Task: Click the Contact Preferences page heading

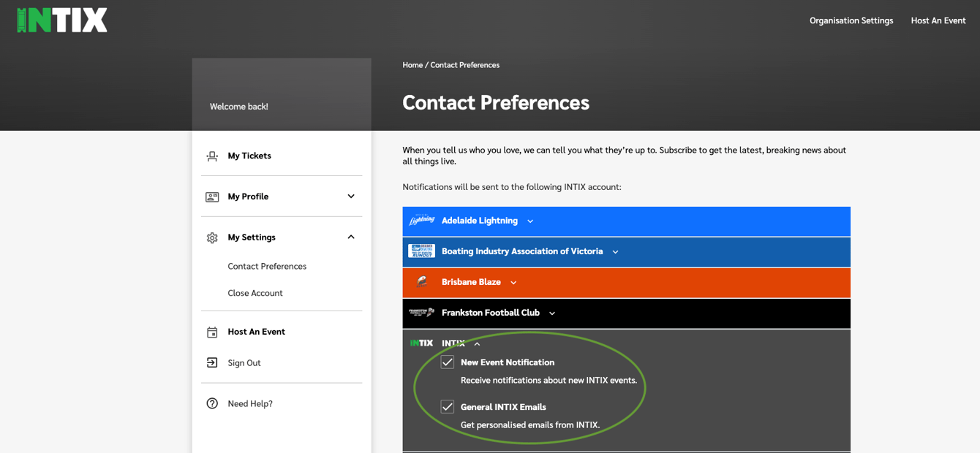Action: point(496,102)
